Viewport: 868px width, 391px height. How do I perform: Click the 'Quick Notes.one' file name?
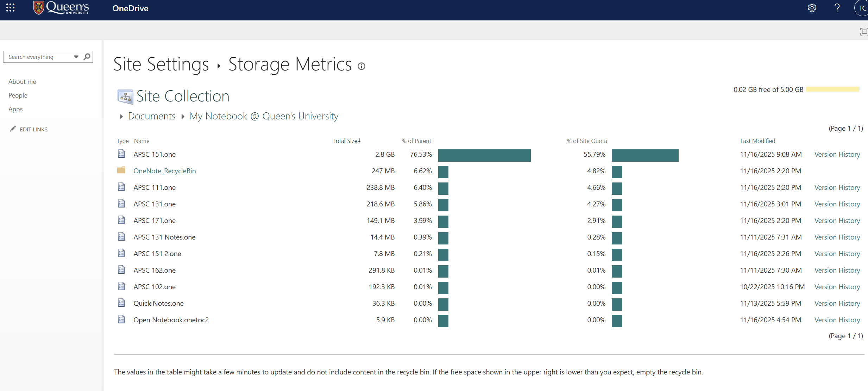pos(158,303)
